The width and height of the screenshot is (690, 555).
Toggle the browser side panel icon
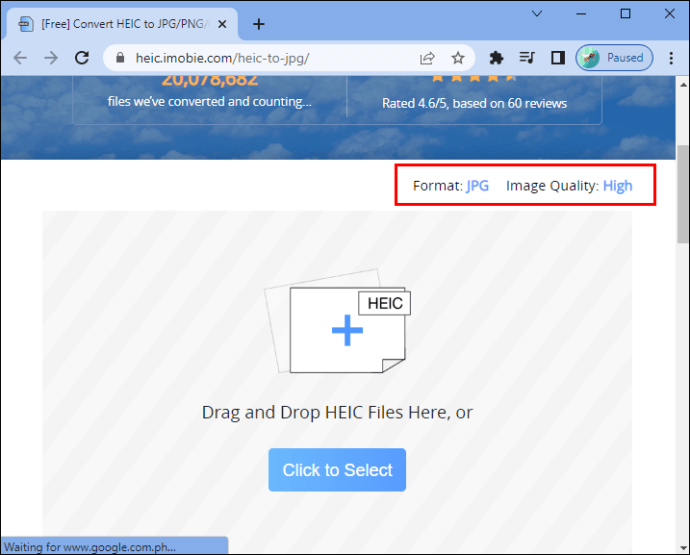click(x=558, y=58)
